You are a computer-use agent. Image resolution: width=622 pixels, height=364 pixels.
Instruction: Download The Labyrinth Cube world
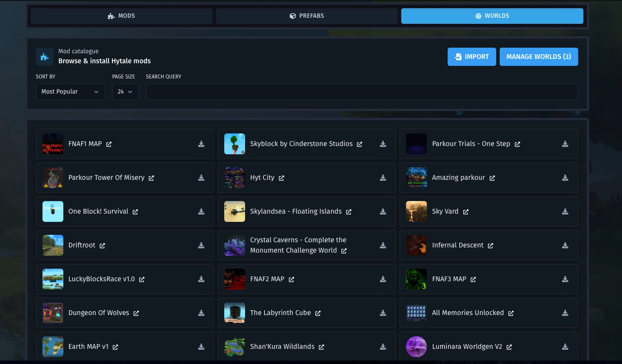point(383,313)
